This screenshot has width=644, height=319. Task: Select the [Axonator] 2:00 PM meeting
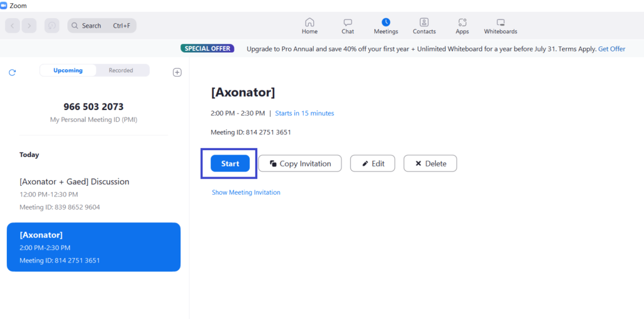point(94,247)
